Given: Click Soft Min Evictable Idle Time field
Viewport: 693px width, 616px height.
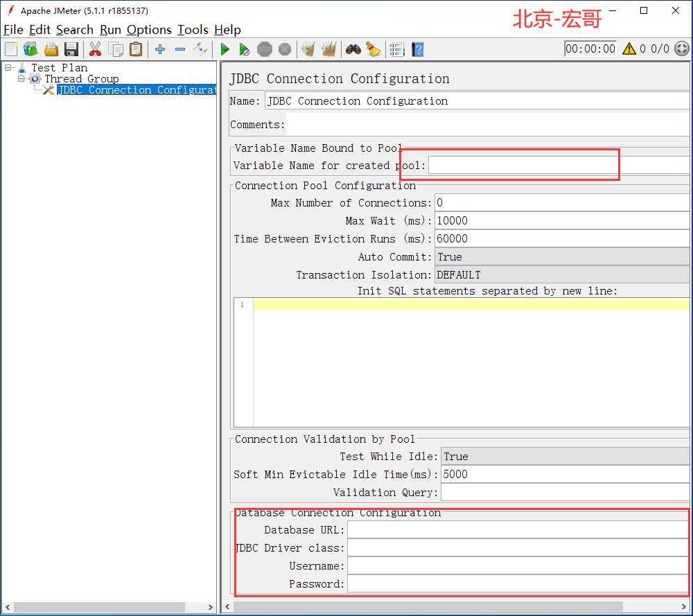Looking at the screenshot, I should (565, 474).
